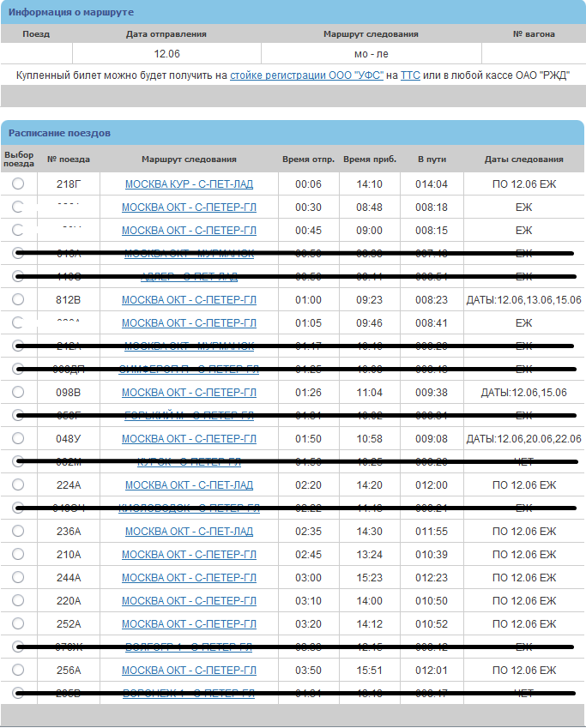This screenshot has width=586, height=728.
Task: Select radio button for train 220А
Action: tap(18, 600)
